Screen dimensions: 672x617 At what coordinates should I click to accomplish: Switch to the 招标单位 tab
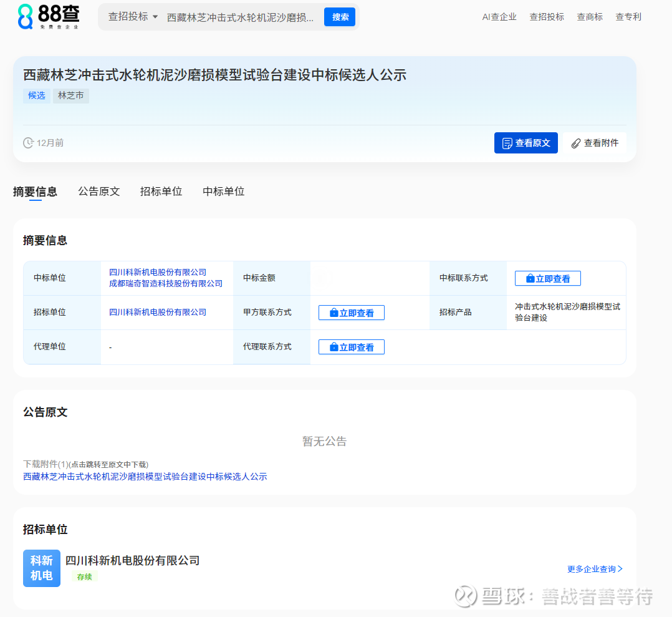(161, 192)
